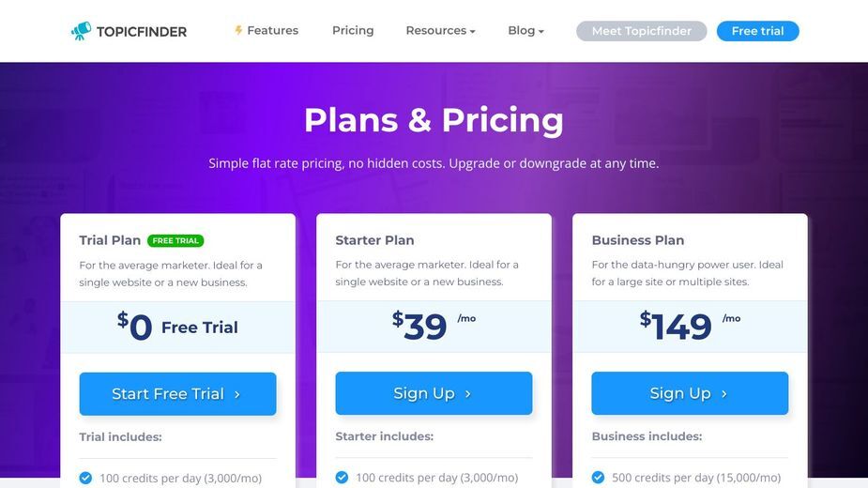The height and width of the screenshot is (488, 868).
Task: Click the arrow chevron on Start Free Trial
Action: (x=237, y=394)
